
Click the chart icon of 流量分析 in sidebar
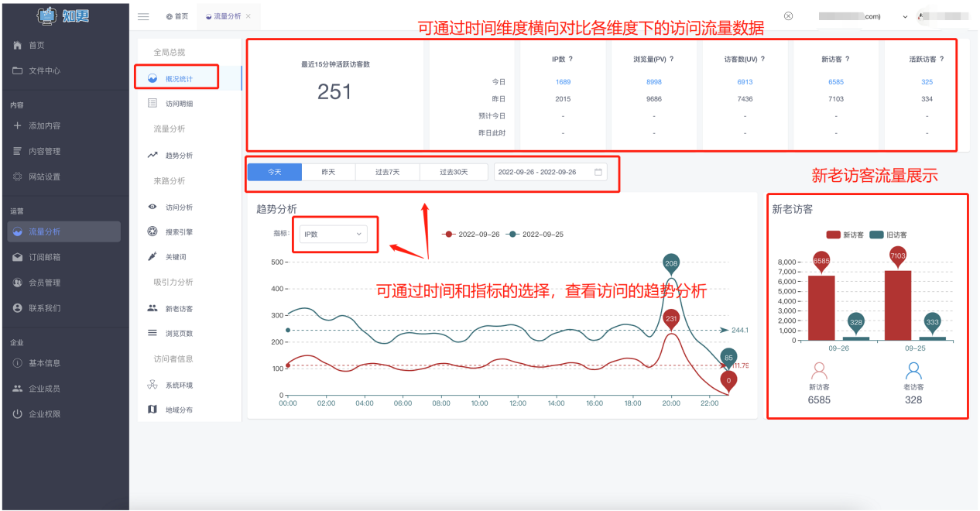point(18,231)
